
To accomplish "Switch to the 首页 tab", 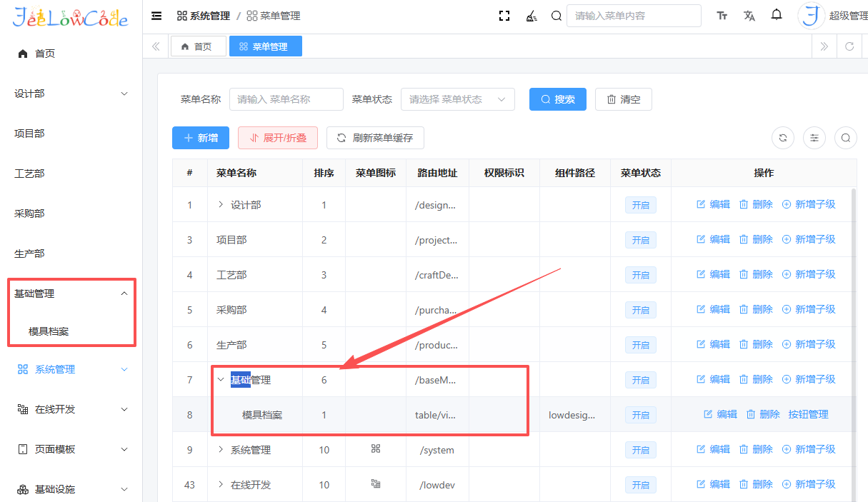I will [198, 46].
